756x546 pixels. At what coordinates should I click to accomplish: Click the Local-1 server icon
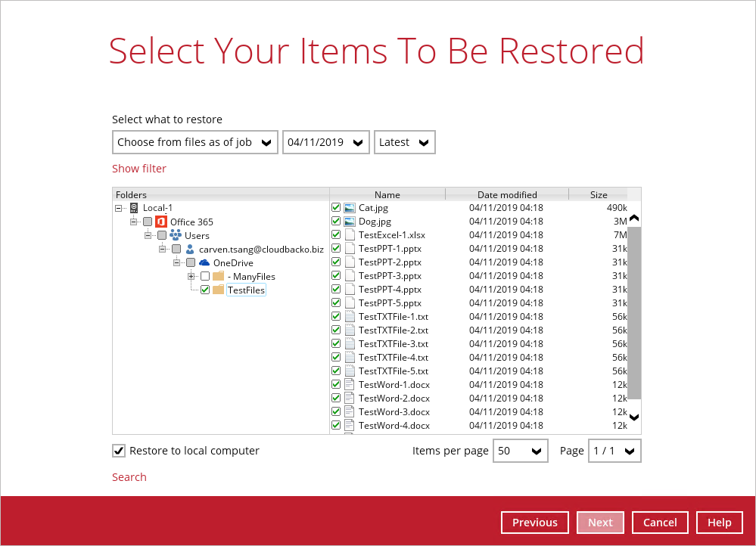(x=134, y=208)
